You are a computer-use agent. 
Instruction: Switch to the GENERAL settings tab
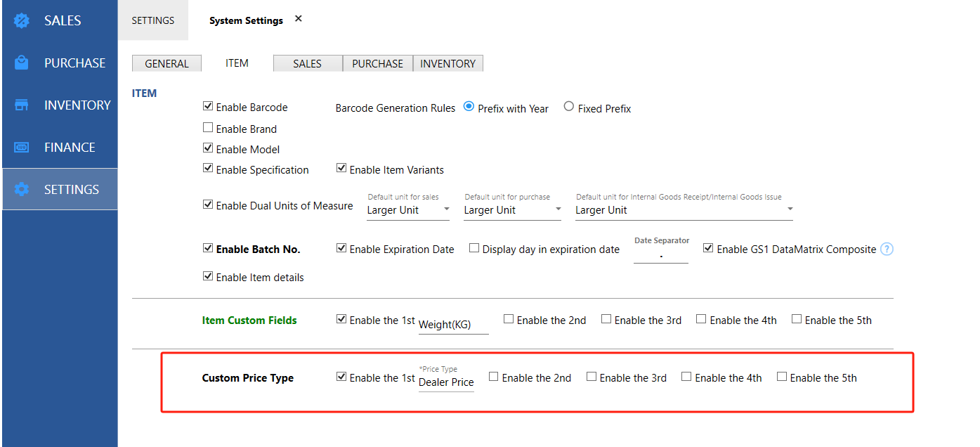pyautogui.click(x=166, y=63)
